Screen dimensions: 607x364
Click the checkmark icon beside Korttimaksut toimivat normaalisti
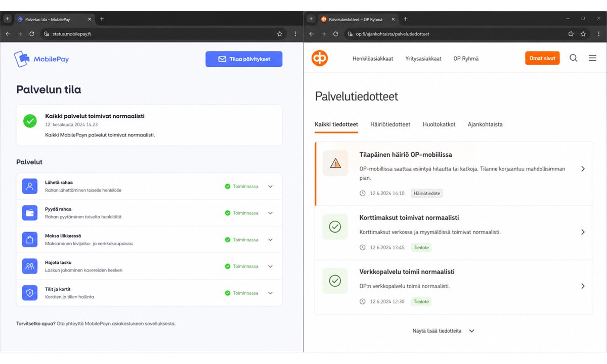(335, 227)
